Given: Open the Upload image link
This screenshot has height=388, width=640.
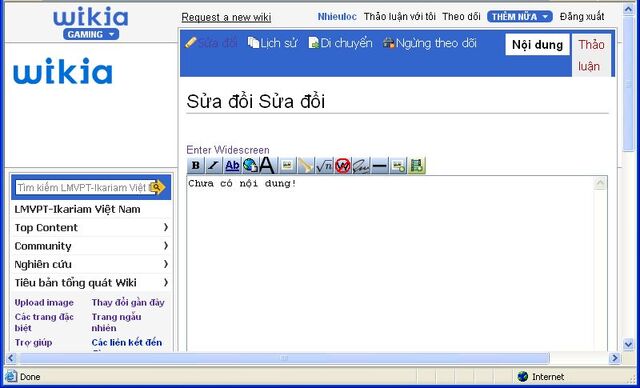Looking at the screenshot, I should coord(44,303).
